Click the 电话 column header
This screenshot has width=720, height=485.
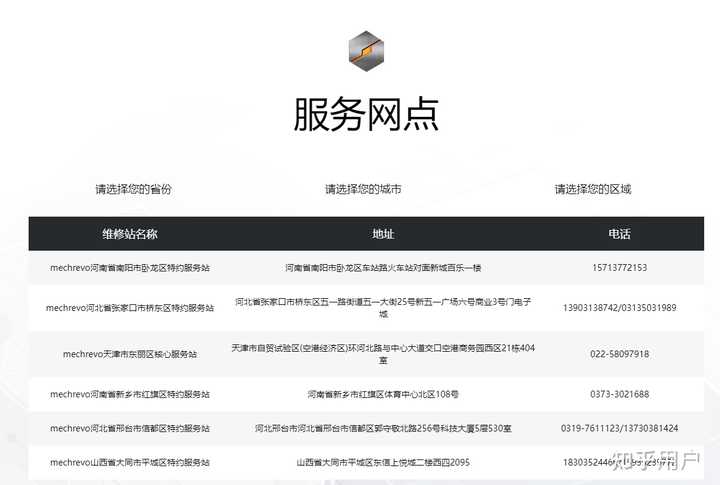pyautogui.click(x=619, y=234)
